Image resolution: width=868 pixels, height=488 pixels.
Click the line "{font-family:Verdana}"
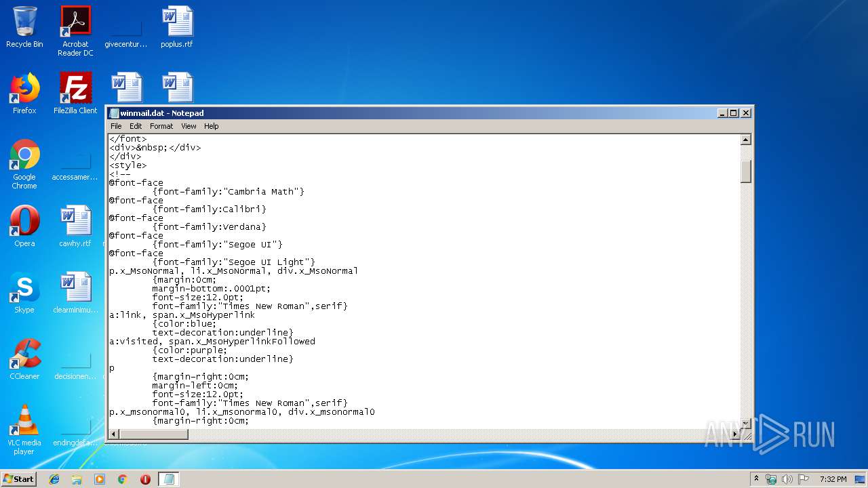209,227
